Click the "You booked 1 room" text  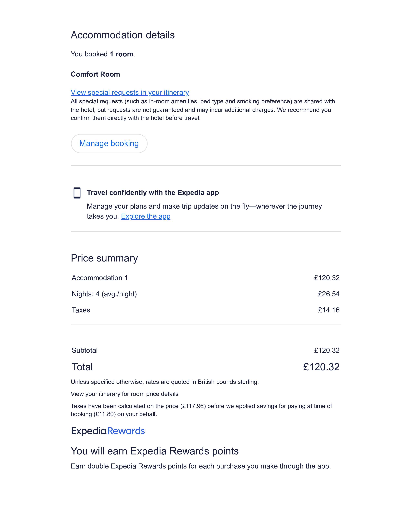103,54
